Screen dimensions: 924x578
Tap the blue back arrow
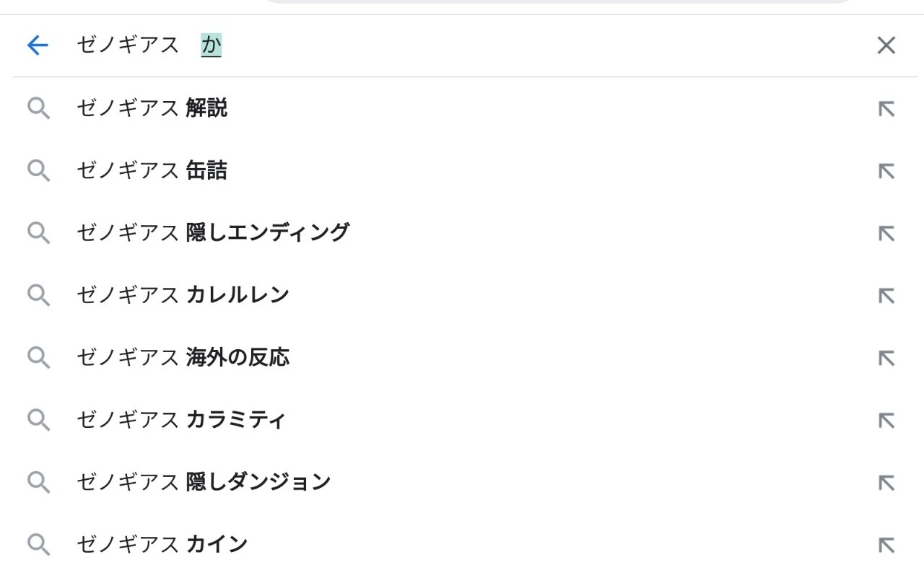(37, 45)
